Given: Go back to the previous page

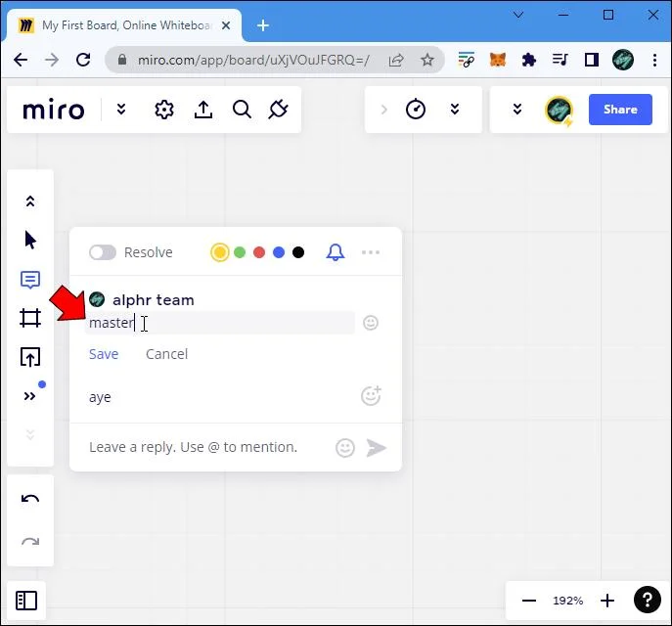Looking at the screenshot, I should (x=21, y=60).
